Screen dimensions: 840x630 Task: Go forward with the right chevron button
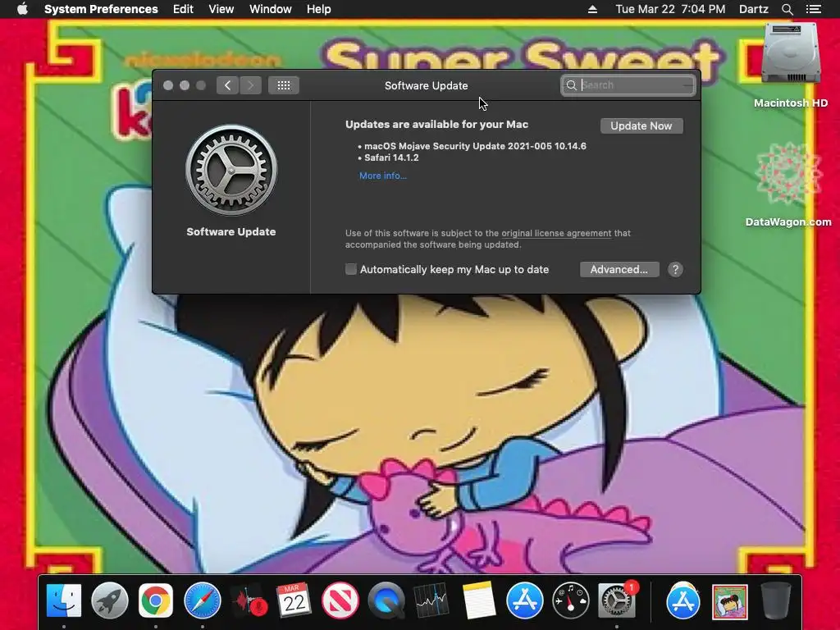coord(250,85)
